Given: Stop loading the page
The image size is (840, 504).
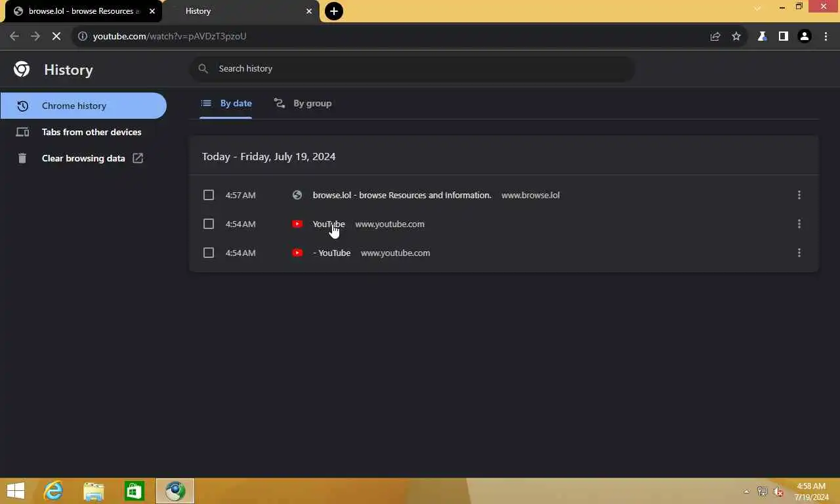Looking at the screenshot, I should [56, 36].
